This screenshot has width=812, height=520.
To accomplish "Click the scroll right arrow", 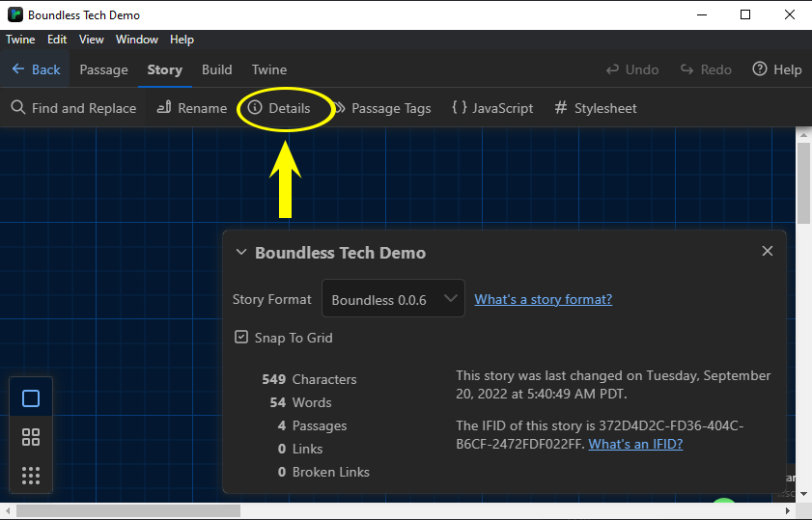I will click(x=788, y=511).
